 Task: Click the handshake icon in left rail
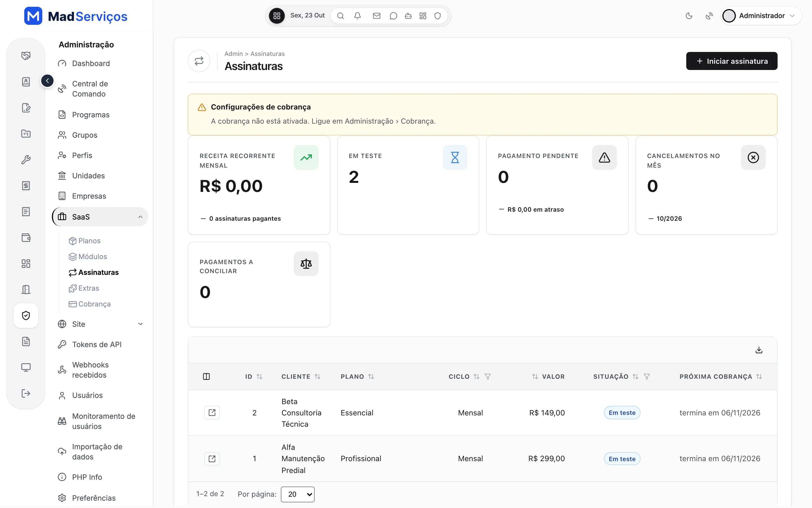pyautogui.click(x=26, y=55)
